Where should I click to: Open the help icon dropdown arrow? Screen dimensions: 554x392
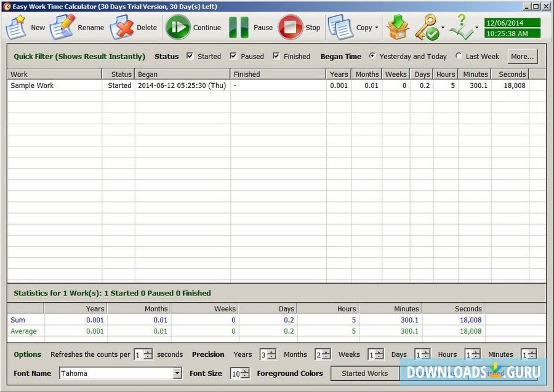(x=476, y=28)
